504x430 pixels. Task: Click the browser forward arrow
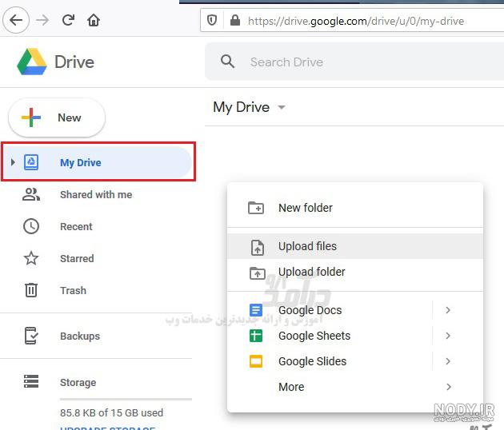click(x=42, y=20)
